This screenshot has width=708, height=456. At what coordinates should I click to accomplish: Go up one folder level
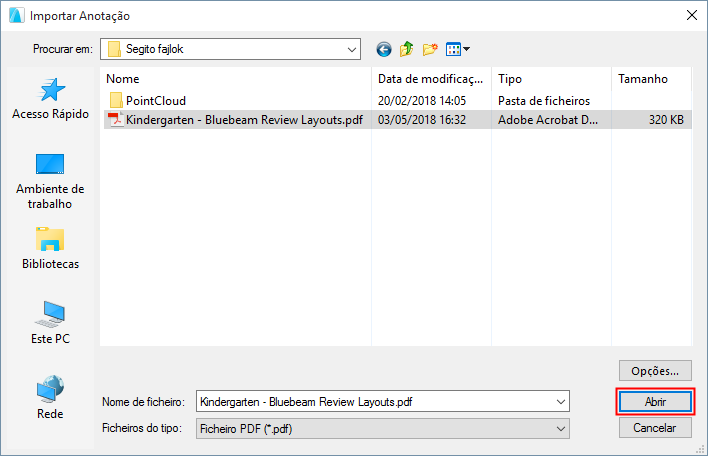407,49
